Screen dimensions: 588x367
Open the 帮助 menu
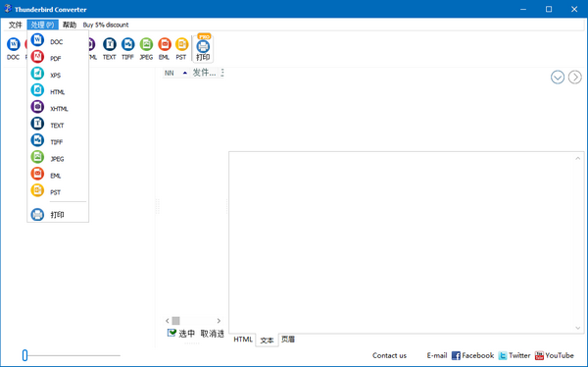[x=70, y=25]
